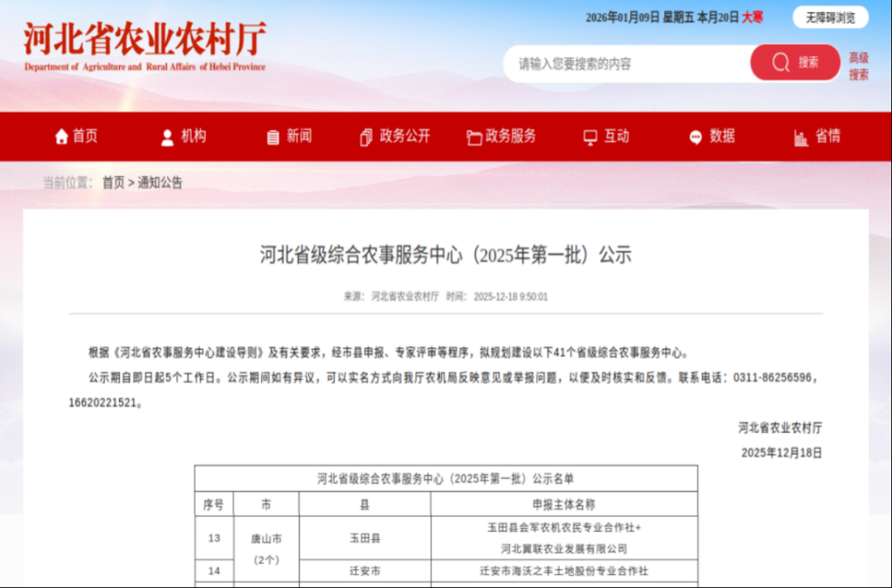
Task: Click the 互动 menu item
Action: point(616,136)
